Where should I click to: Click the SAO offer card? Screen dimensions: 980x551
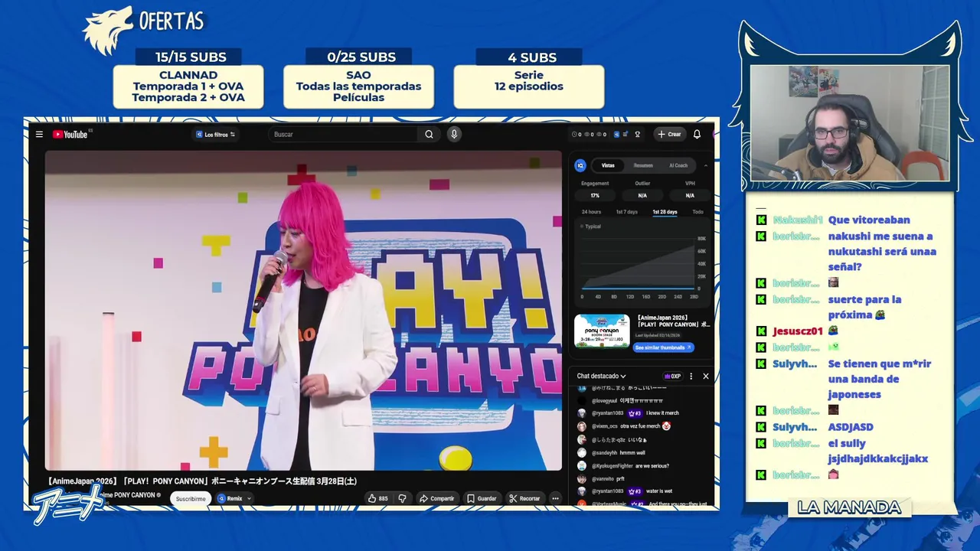[358, 86]
